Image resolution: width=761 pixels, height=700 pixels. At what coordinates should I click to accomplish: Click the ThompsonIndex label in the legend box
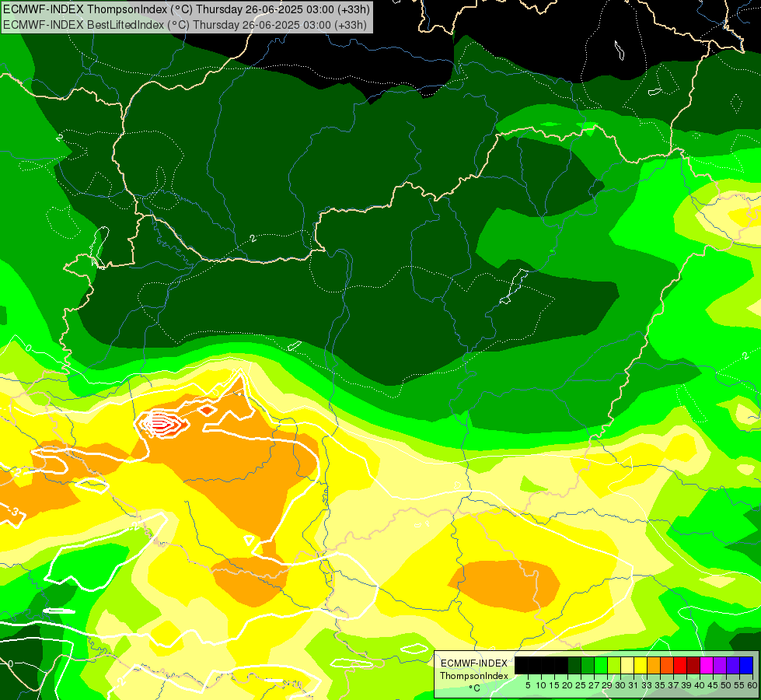(474, 676)
